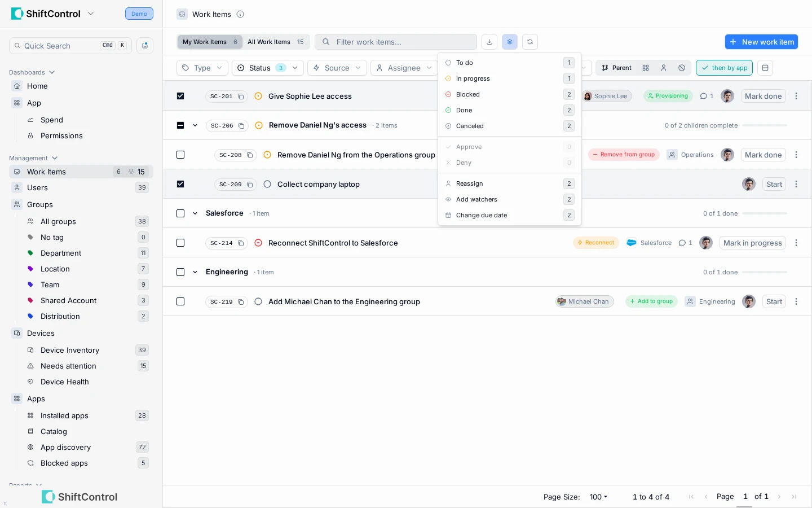Viewport: 812px width, 508px height.
Task: Toggle the row density layout icon
Action: click(765, 68)
